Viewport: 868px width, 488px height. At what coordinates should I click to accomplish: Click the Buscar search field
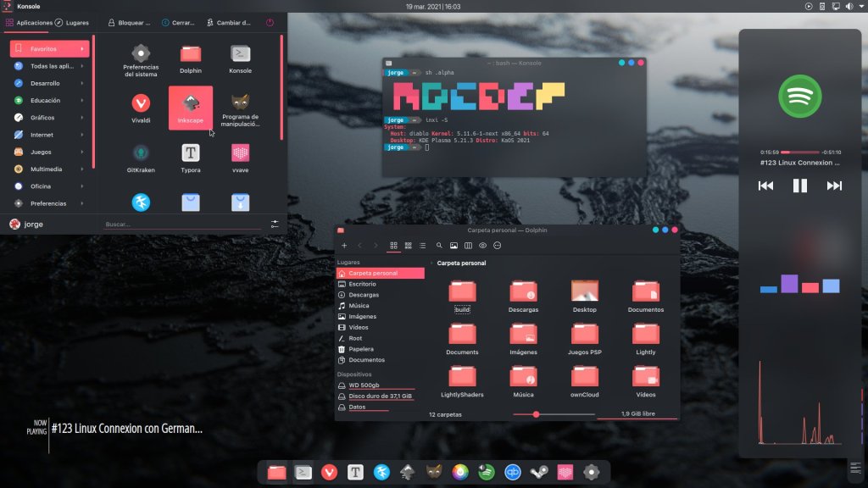click(182, 225)
